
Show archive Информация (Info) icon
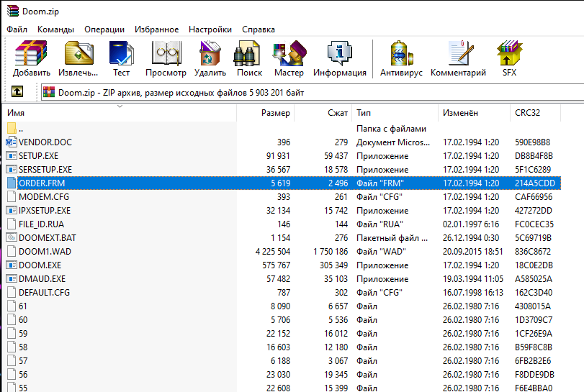point(339,56)
